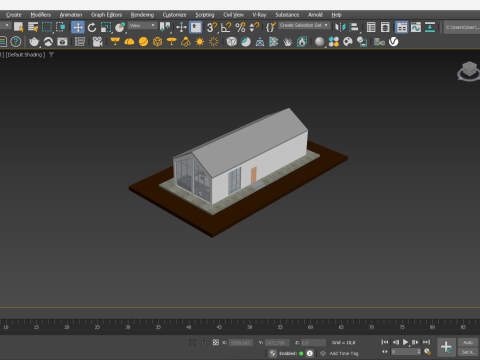Create a V-Ray sphere light
This screenshot has width=480, height=360.
point(143,42)
